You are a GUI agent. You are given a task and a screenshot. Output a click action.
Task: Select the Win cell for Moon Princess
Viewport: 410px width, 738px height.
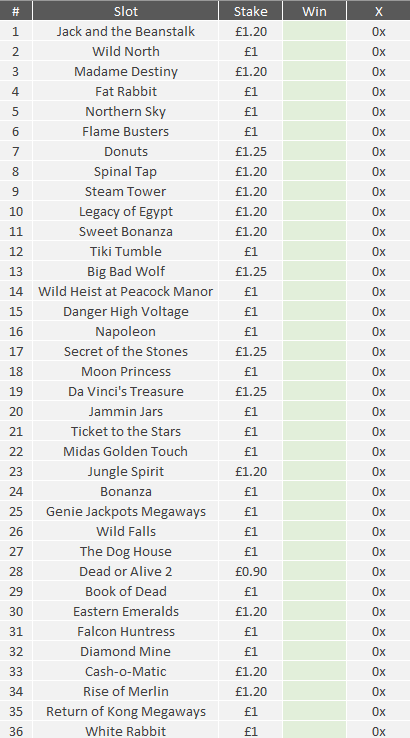[314, 371]
